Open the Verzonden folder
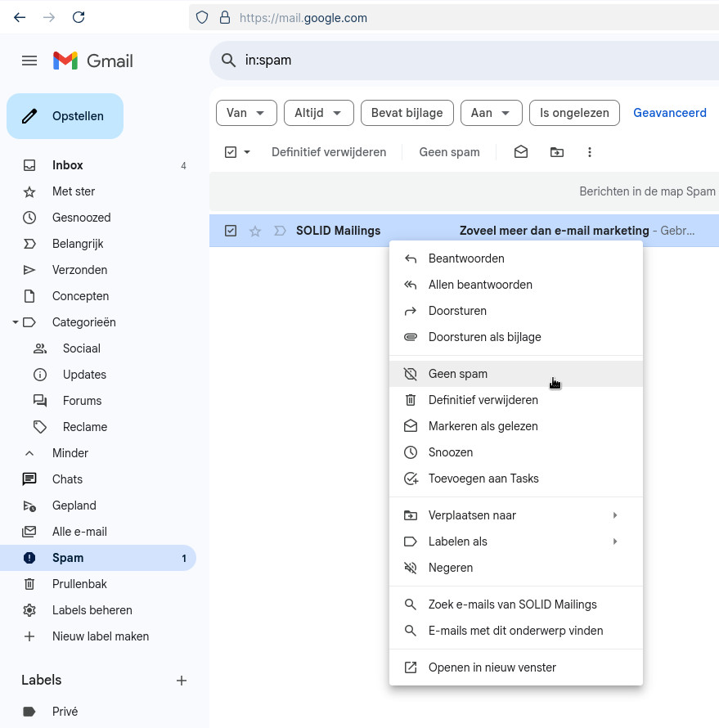 coord(98,270)
